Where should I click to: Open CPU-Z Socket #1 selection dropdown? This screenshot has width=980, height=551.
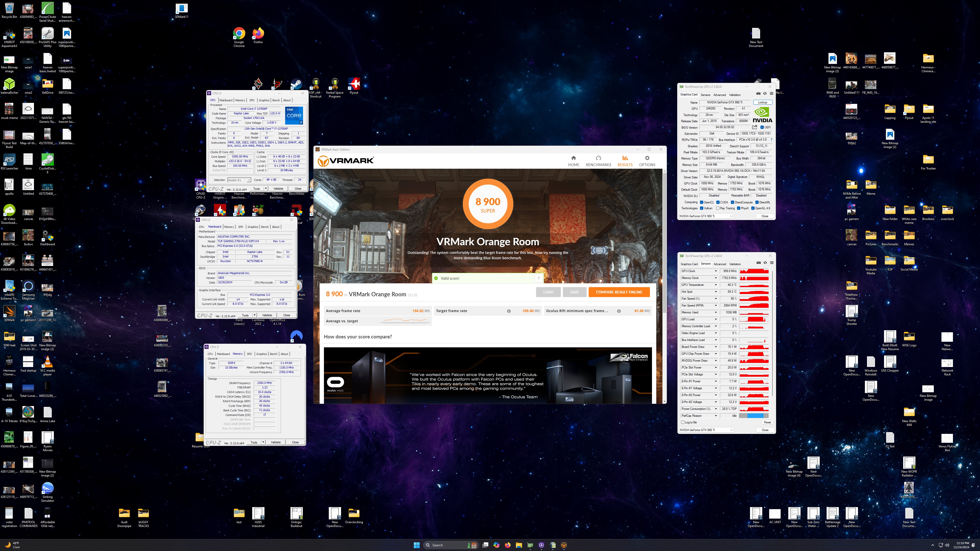tap(239, 180)
